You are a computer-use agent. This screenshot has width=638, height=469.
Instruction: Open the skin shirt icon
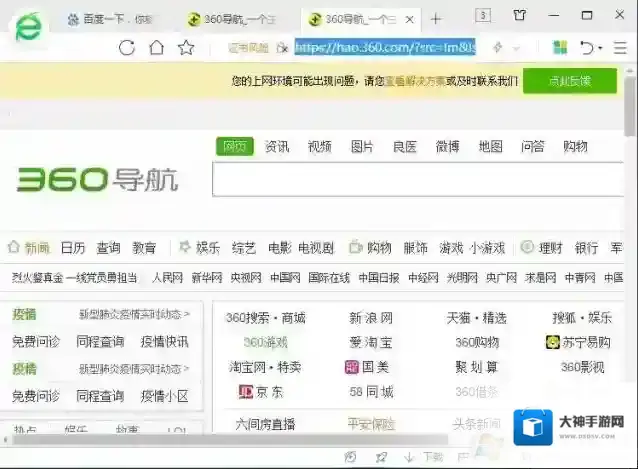coord(519,15)
